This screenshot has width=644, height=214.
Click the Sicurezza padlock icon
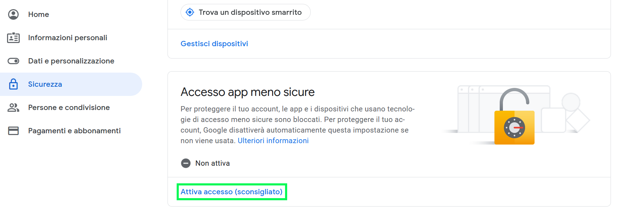point(13,84)
